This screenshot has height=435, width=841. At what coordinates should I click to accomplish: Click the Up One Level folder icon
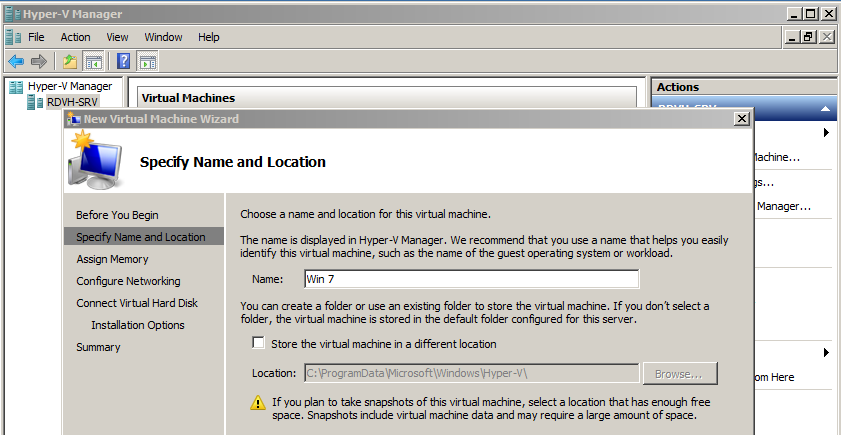click(x=70, y=61)
